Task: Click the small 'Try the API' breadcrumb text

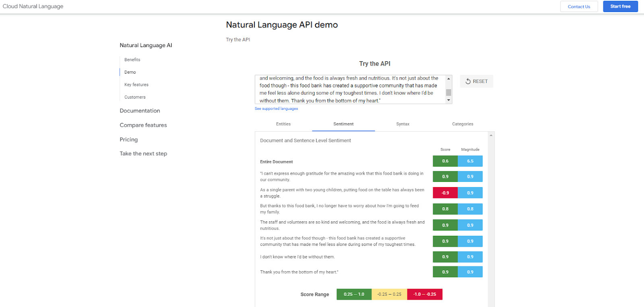Action: tap(238, 39)
